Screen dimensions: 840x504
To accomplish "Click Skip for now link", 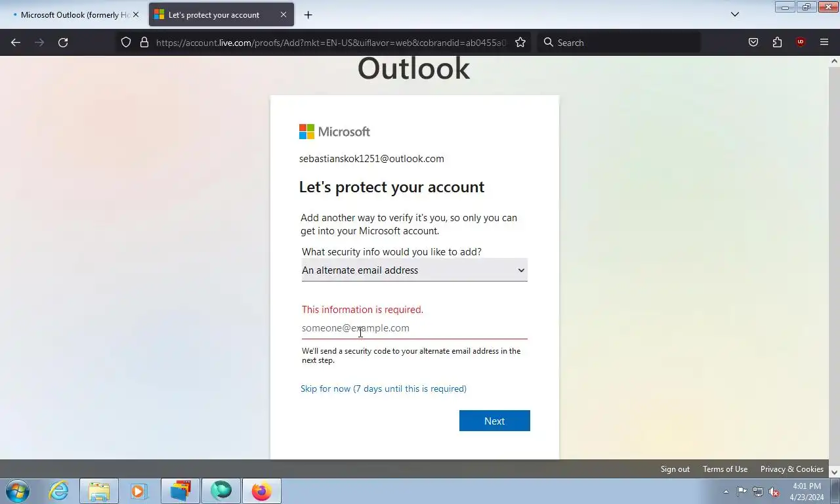I will [x=383, y=388].
